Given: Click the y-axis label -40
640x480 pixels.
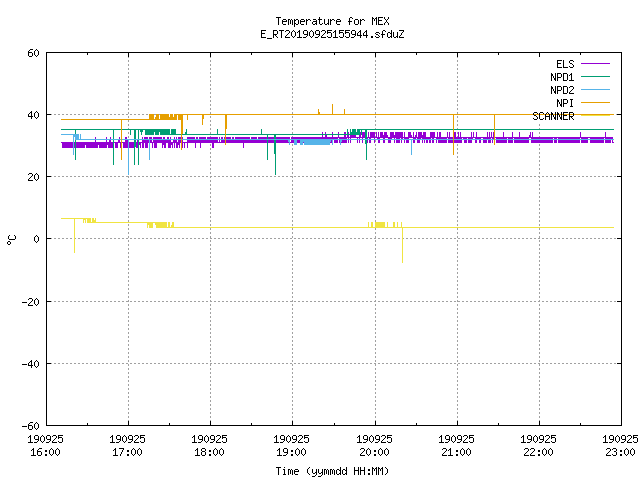Looking at the screenshot, I should [x=31, y=364].
